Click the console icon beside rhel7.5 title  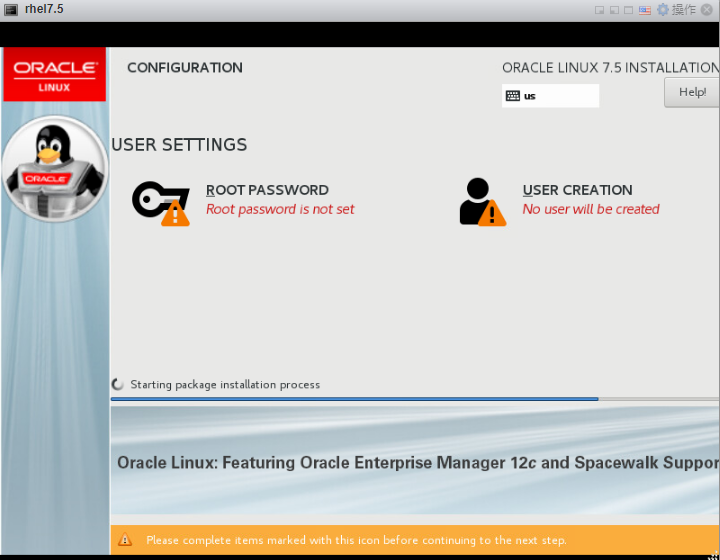coord(11,10)
